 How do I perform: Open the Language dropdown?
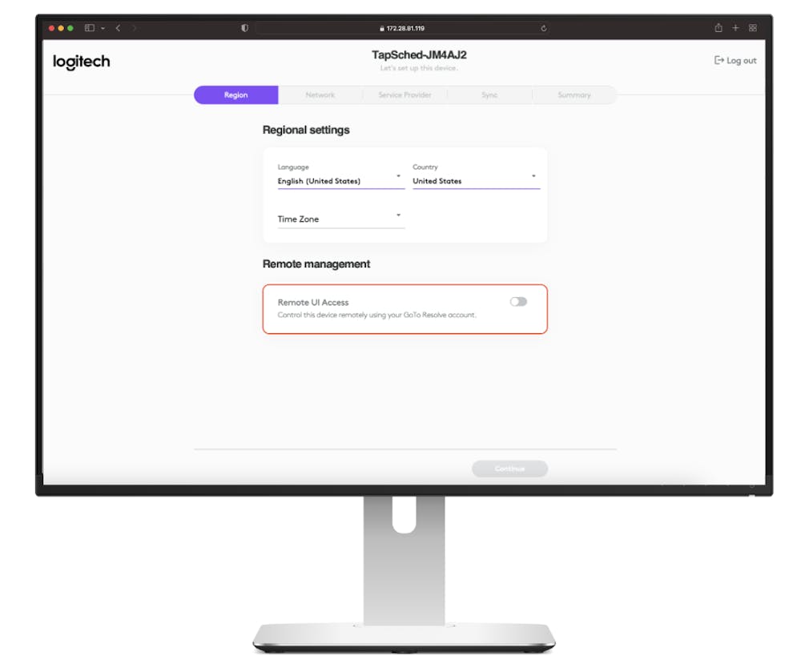(x=397, y=175)
